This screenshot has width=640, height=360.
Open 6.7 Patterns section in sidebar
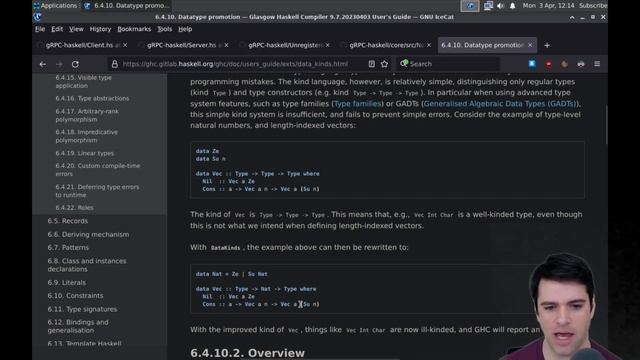pos(68,247)
